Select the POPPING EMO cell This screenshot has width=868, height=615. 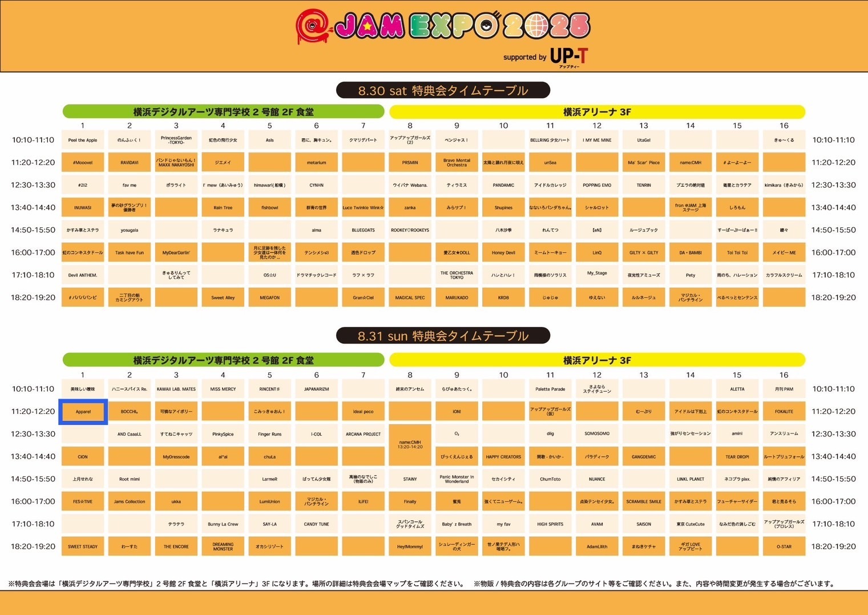[x=597, y=185]
